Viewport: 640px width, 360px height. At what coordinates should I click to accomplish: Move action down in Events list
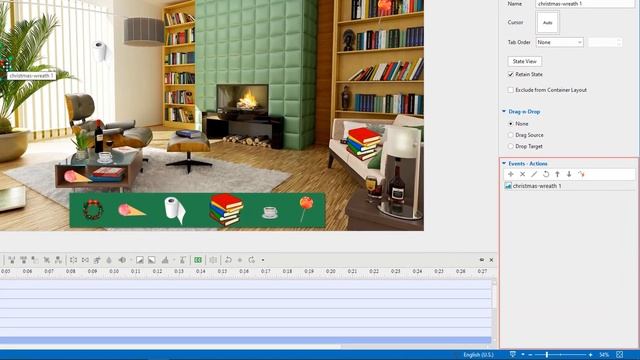point(569,174)
